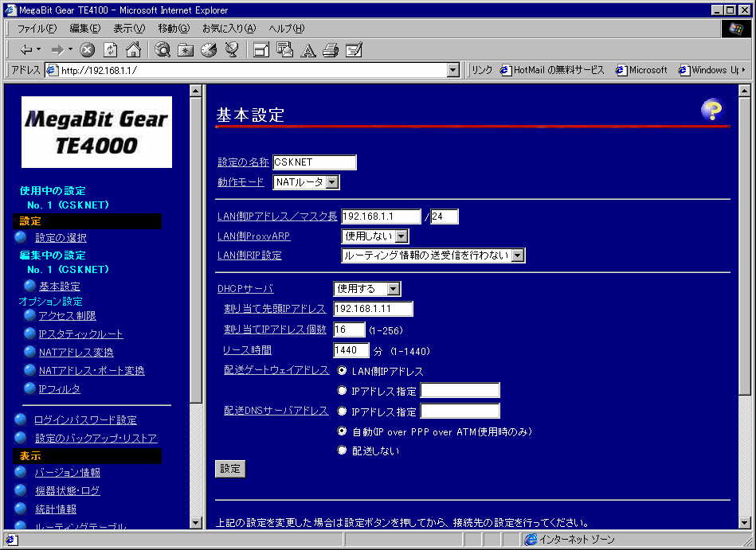Go to the Home page icon
The image size is (756, 550).
coord(134,49)
